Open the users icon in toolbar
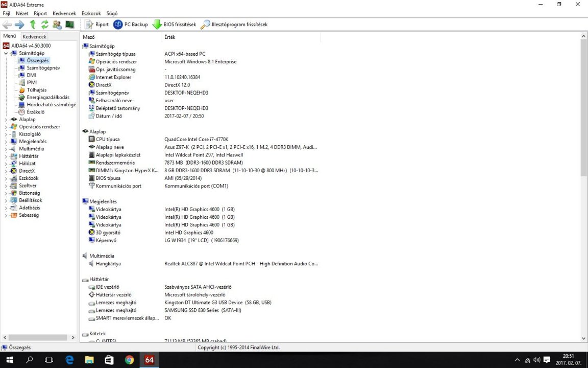This screenshot has width=588, height=368. (57, 25)
